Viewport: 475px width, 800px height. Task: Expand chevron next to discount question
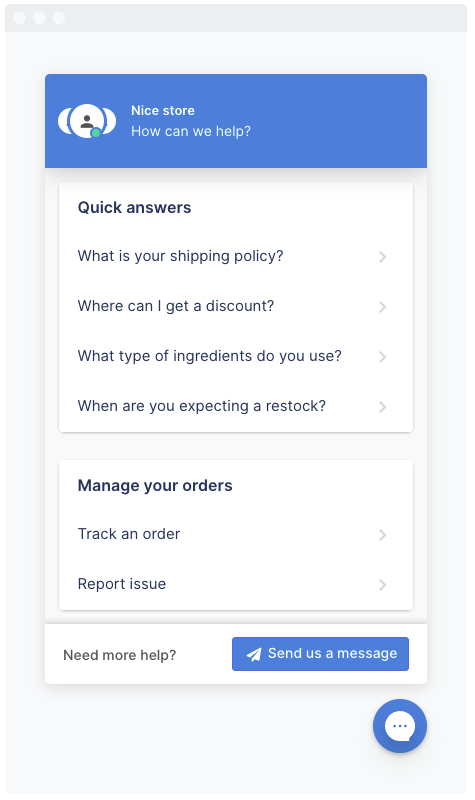click(x=382, y=307)
